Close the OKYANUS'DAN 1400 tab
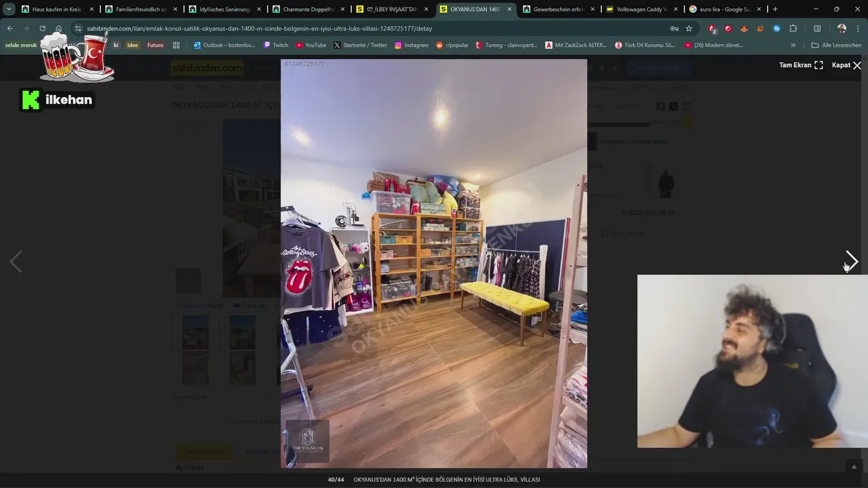The image size is (868, 488). tap(509, 9)
